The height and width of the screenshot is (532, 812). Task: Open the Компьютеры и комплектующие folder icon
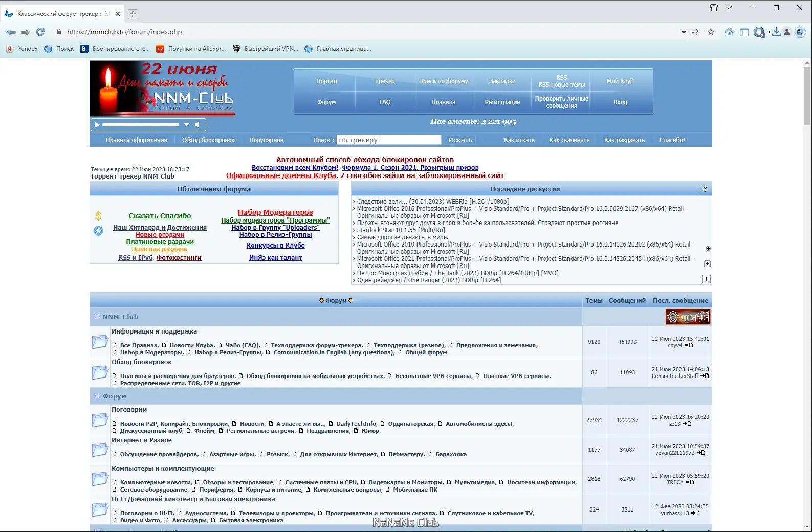pos(100,478)
